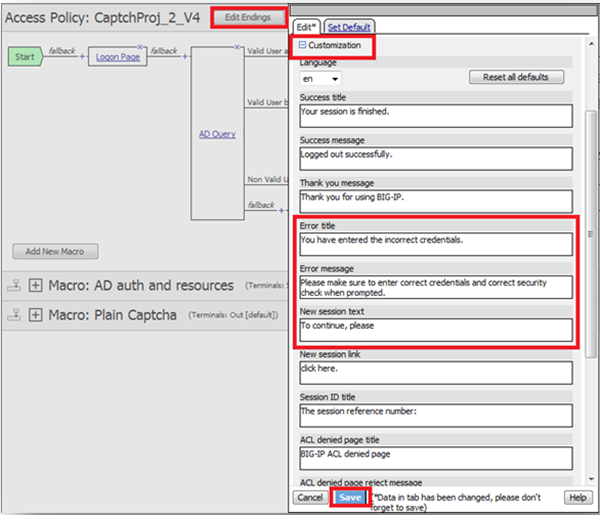
Task: Edit the Thank you message field
Action: click(436, 202)
